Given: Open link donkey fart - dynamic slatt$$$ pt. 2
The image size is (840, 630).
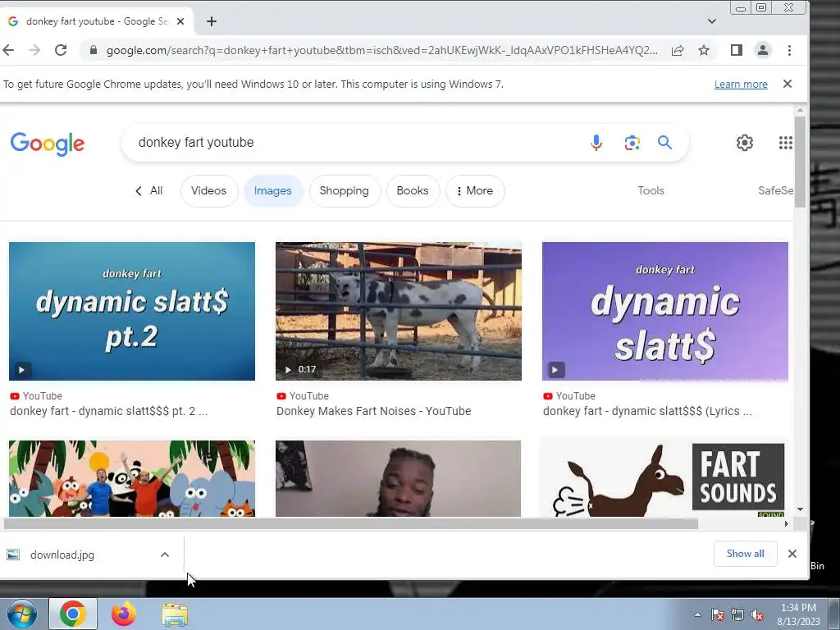Looking at the screenshot, I should (x=109, y=411).
